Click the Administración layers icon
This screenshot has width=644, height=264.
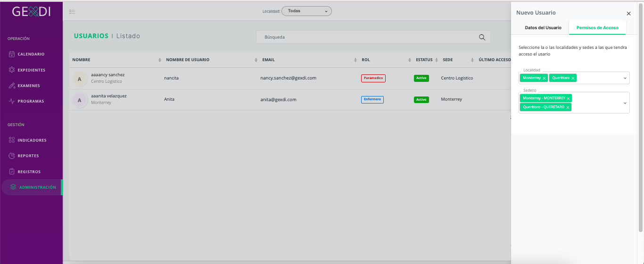click(x=13, y=187)
